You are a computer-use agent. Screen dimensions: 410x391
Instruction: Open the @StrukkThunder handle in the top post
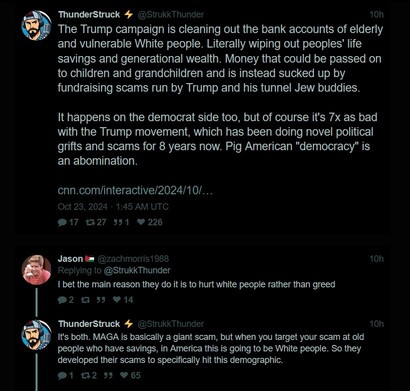pos(170,15)
